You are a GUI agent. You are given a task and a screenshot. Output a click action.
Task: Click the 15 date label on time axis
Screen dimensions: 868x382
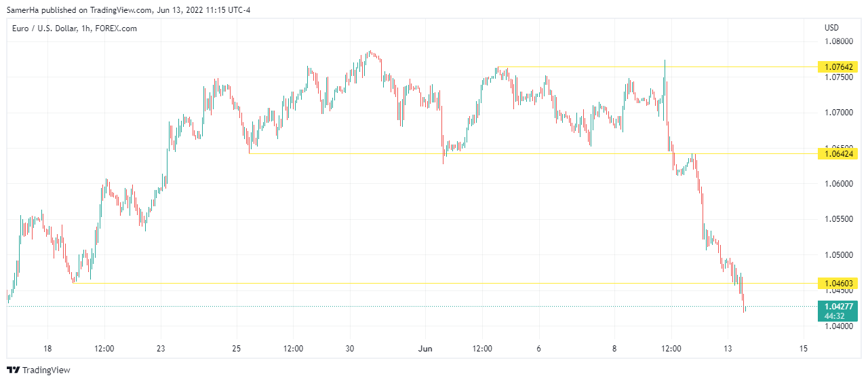click(x=803, y=349)
